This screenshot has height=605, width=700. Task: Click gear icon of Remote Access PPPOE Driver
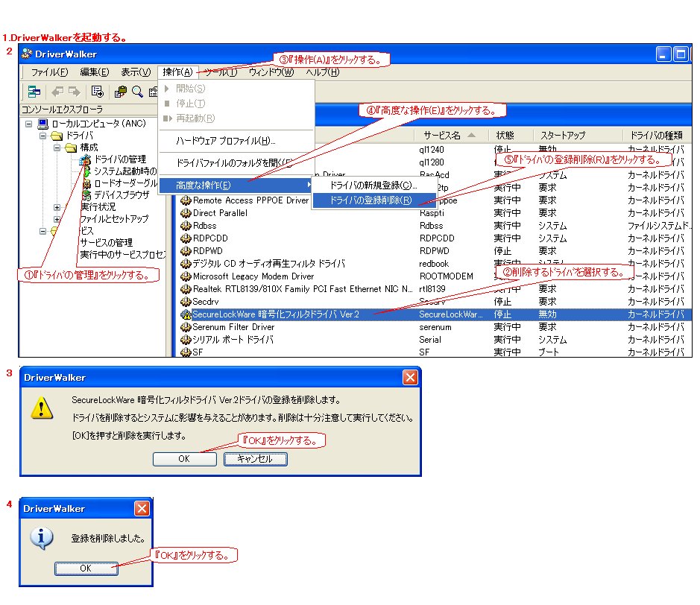tap(186, 200)
